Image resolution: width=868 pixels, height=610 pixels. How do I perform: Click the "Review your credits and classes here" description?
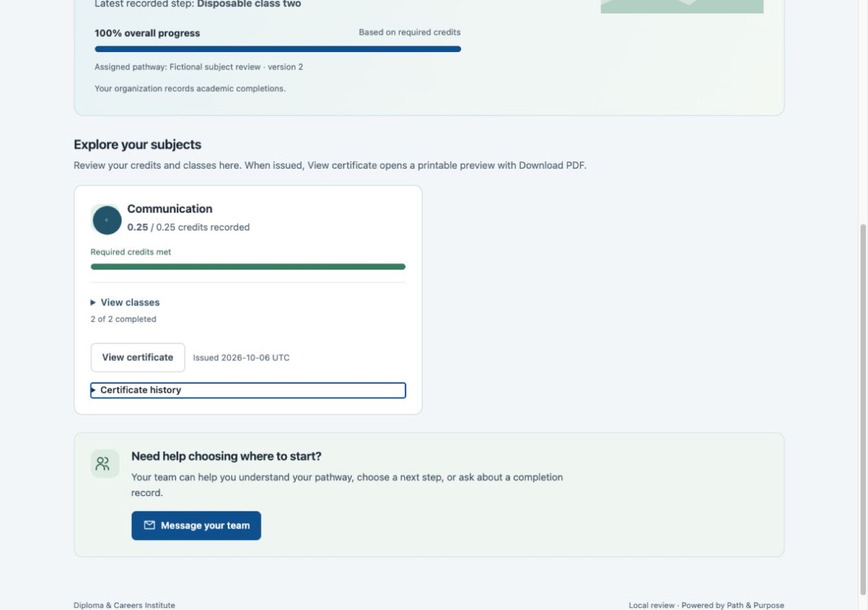coord(330,166)
